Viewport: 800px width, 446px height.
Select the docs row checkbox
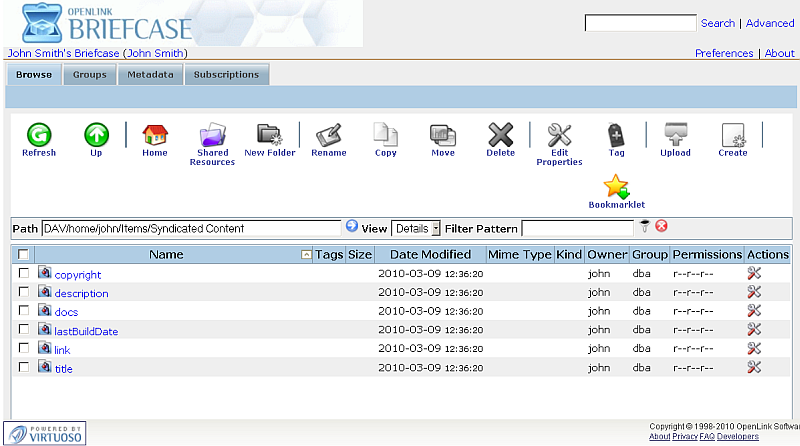pos(24,311)
